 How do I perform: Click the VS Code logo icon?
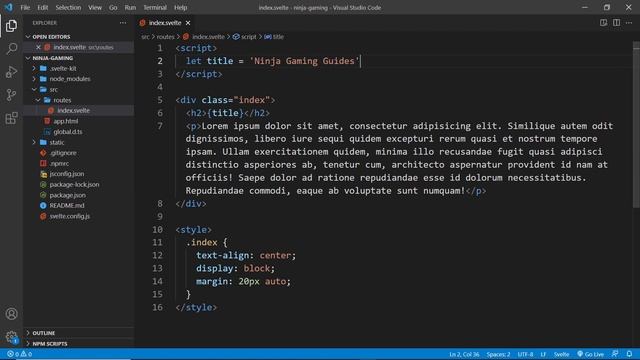tap(8, 7)
